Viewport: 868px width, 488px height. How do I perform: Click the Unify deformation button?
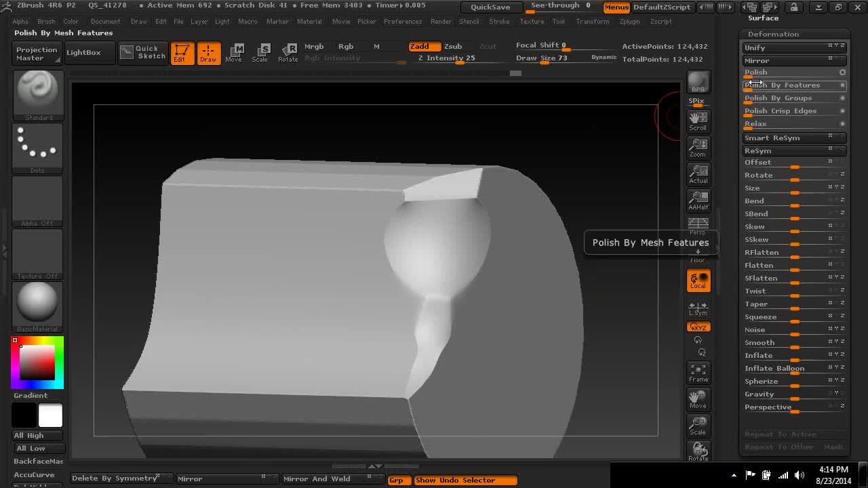click(x=794, y=47)
